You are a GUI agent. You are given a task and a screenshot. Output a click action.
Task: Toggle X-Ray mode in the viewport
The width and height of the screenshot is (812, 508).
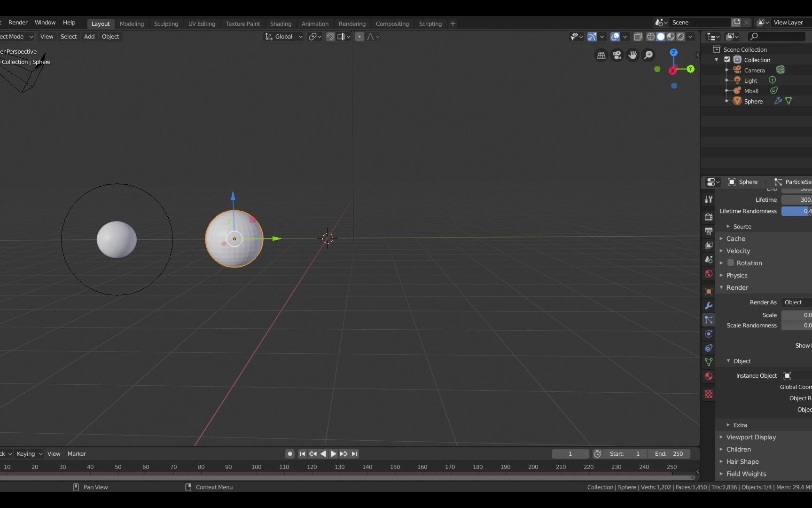(x=638, y=37)
